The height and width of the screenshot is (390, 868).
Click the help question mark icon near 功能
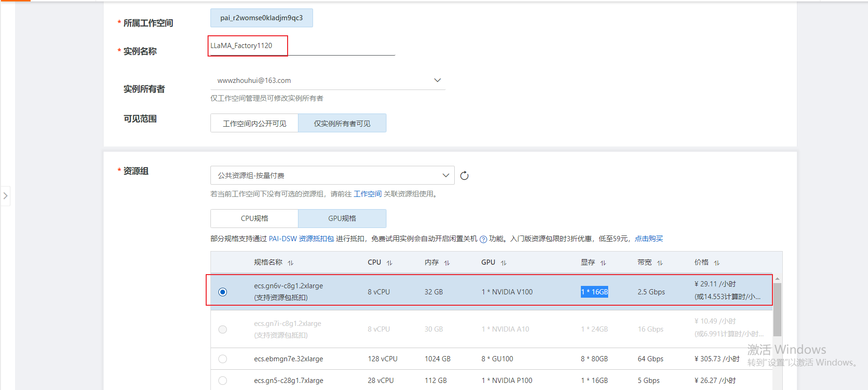click(x=483, y=239)
